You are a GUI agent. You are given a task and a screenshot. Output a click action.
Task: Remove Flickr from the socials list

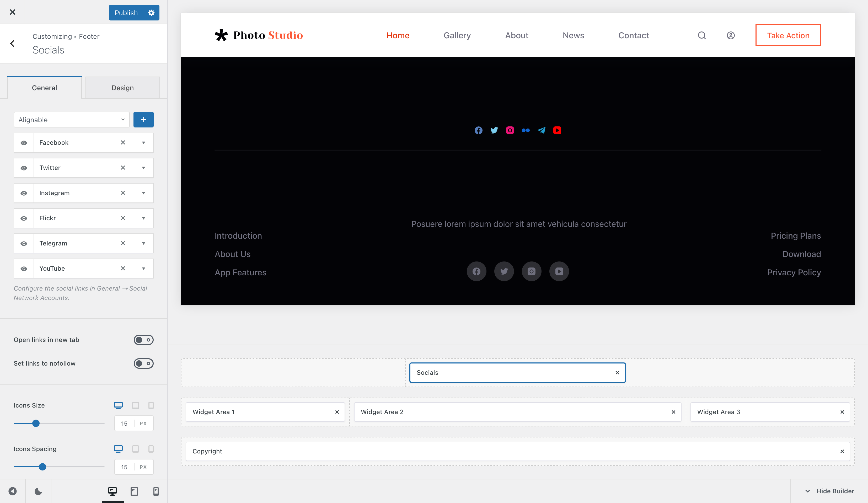[123, 218]
